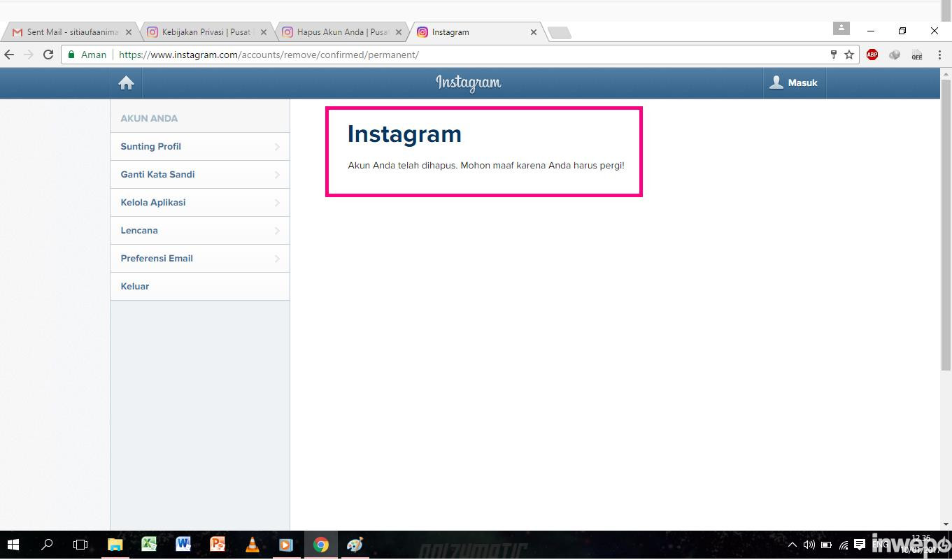
Task: Open Task View on the taskbar
Action: (80, 545)
